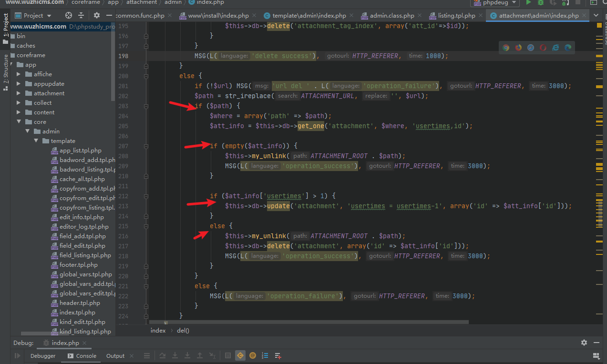Expand the attachment folder in project tree
The height and width of the screenshot is (364, 607).
click(19, 93)
